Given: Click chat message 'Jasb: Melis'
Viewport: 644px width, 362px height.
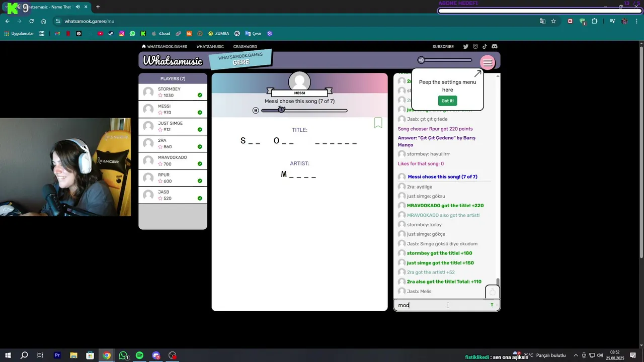Looking at the screenshot, I should tap(419, 291).
